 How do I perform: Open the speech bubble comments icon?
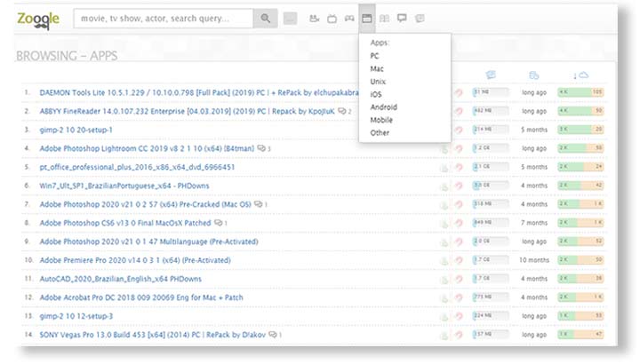402,19
